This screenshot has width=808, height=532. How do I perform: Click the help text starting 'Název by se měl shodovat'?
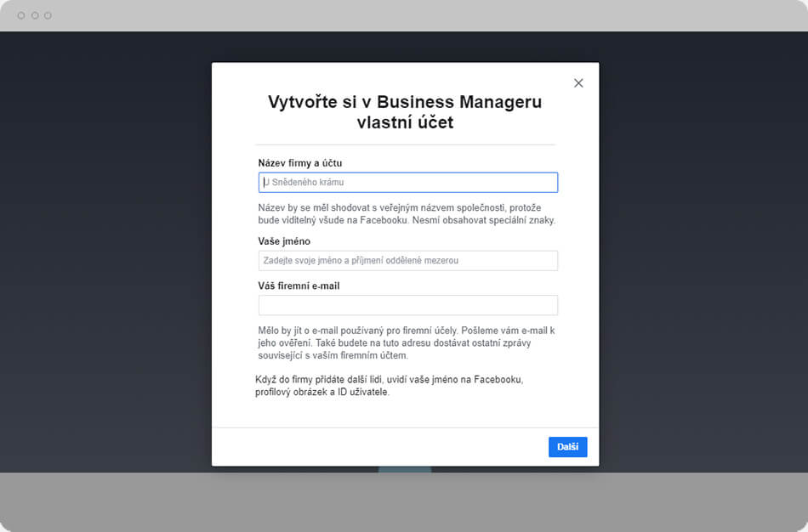pyautogui.click(x=407, y=213)
